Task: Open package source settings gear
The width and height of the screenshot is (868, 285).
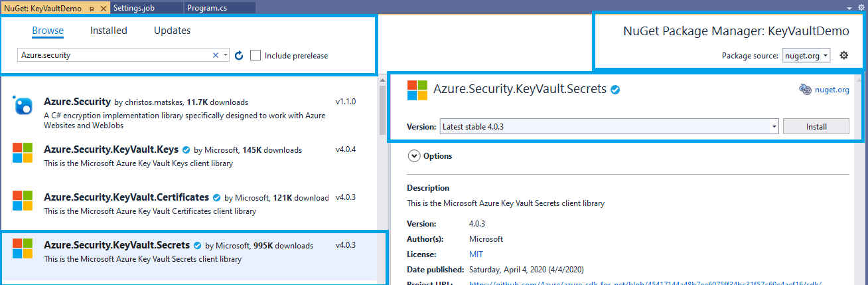Action: (844, 56)
